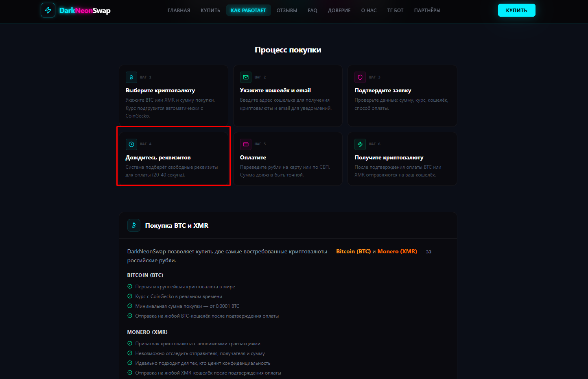Click the Процесс покупки section title
Viewport: 588px width, 379px height.
288,50
